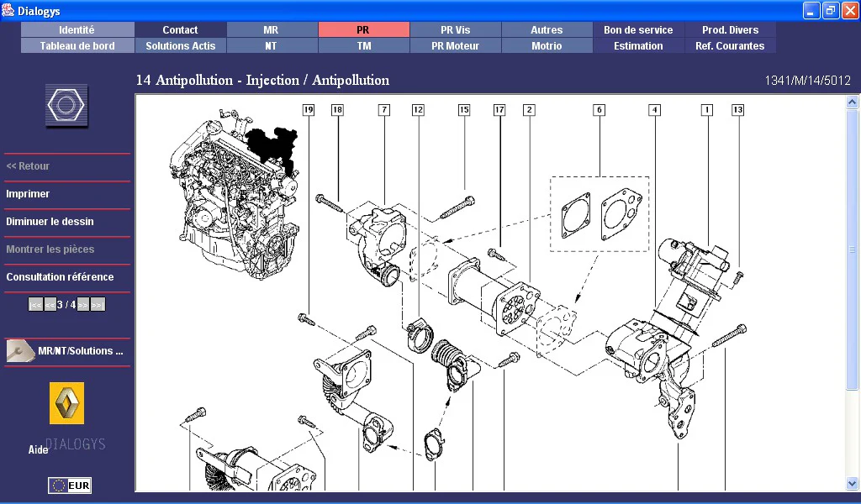The width and height of the screenshot is (861, 504).
Task: Advance to the next diagram page
Action: click(x=83, y=305)
